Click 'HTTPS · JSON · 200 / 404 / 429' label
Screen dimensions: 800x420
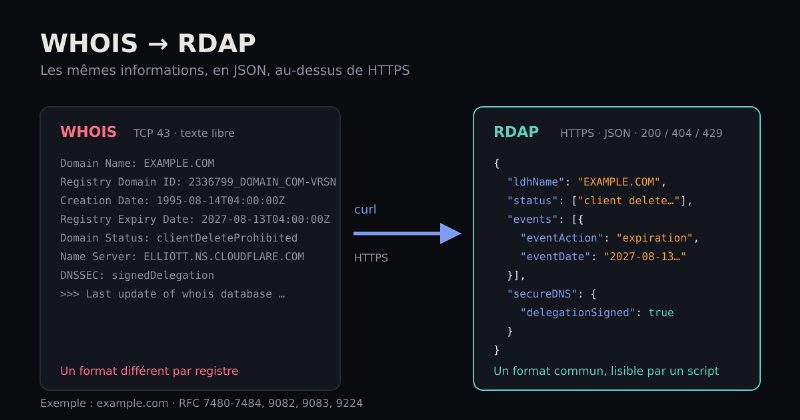[641, 133]
